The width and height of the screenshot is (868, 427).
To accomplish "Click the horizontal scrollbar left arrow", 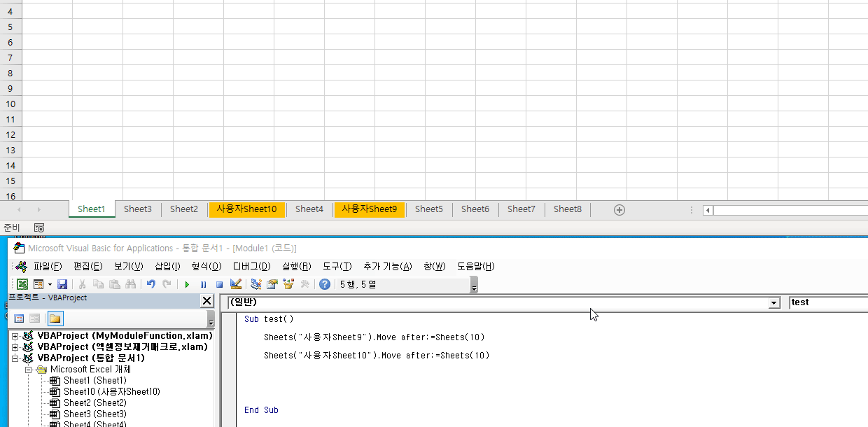I will pyautogui.click(x=708, y=210).
